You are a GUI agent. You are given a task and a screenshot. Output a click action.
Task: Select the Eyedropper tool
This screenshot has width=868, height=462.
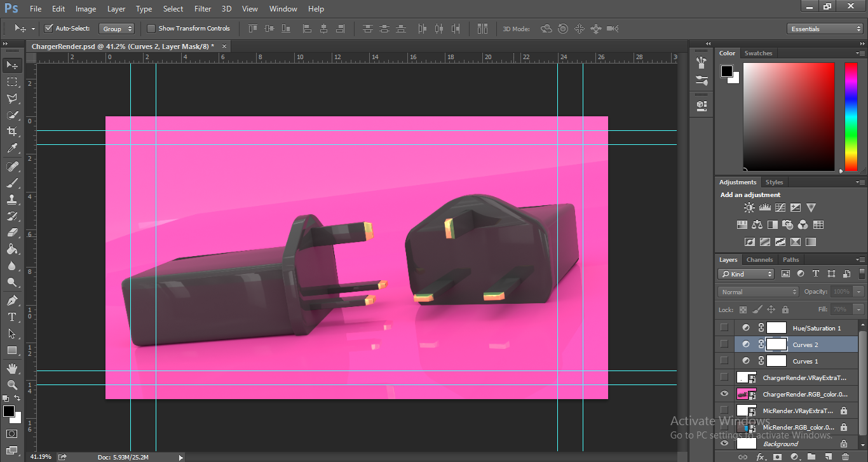pyautogui.click(x=12, y=148)
